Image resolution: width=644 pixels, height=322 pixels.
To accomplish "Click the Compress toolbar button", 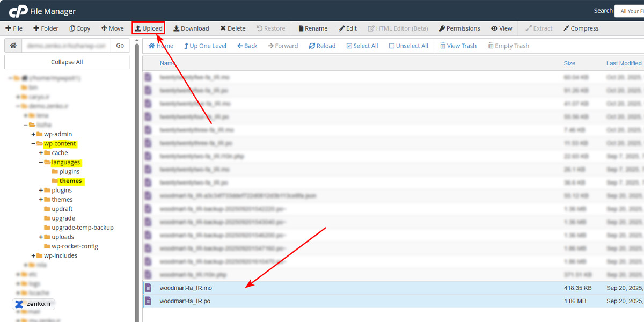I will [x=581, y=28].
